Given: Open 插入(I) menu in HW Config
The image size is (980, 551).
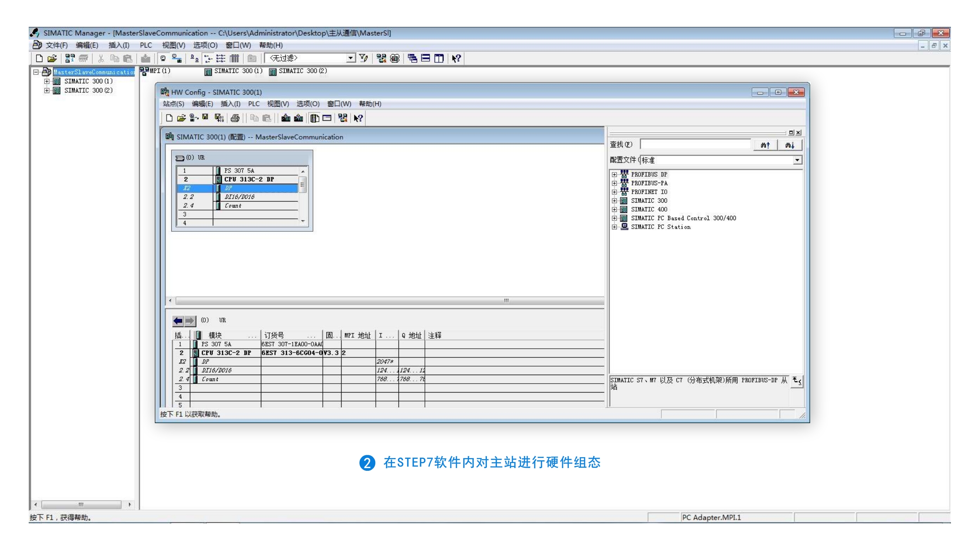Looking at the screenshot, I should tap(230, 104).
